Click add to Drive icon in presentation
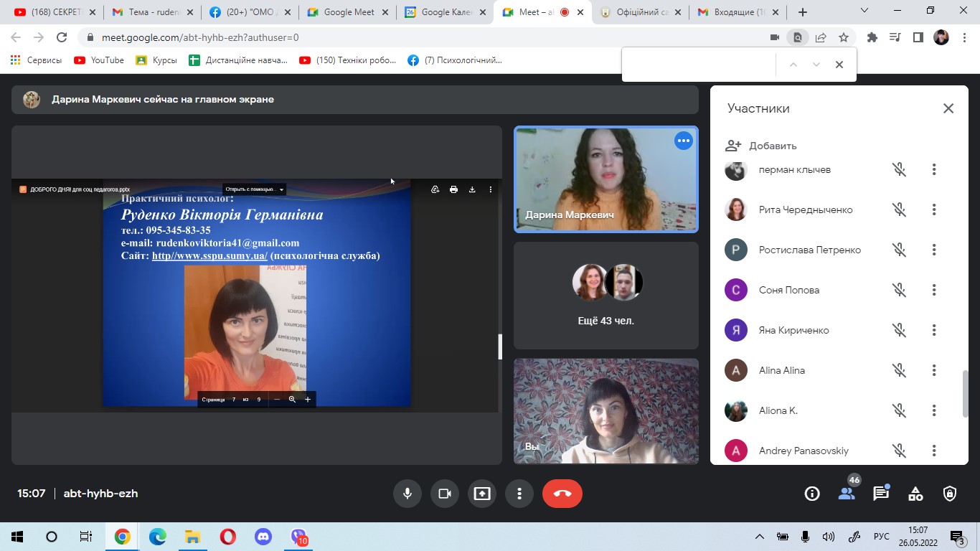The width and height of the screenshot is (980, 551). (x=435, y=189)
